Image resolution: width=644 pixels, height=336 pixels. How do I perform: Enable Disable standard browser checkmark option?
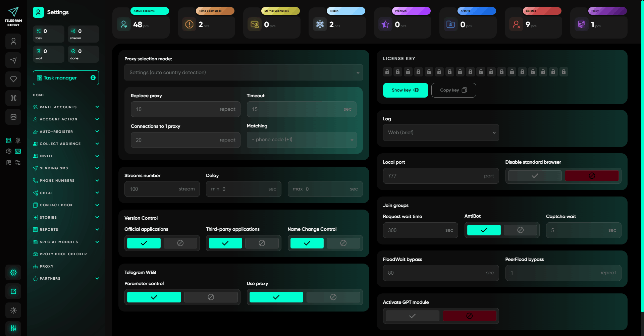535,176
